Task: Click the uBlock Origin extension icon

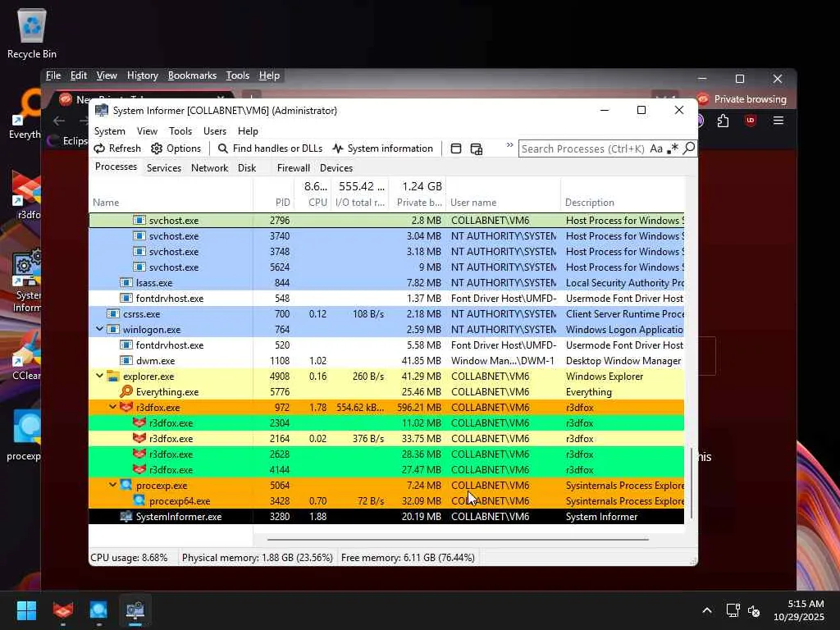Action: pos(751,121)
